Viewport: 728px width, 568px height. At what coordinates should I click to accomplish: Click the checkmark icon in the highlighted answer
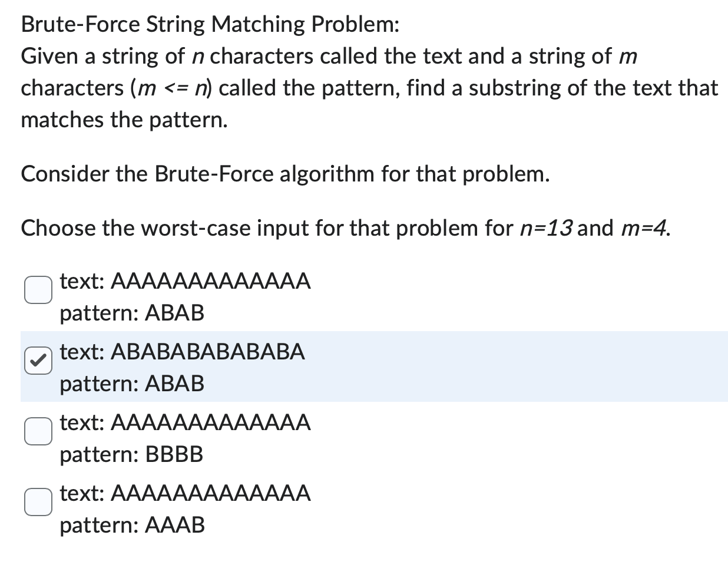coord(38,361)
